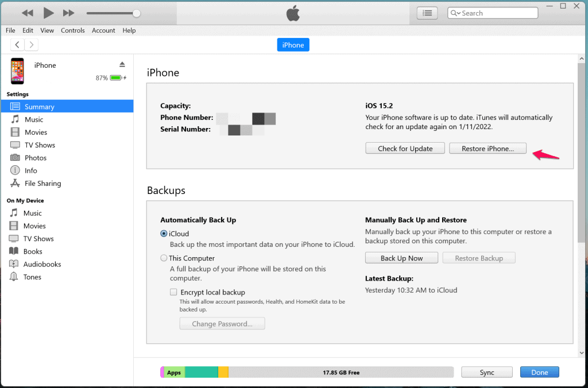Open the Controls menu
588x388 pixels.
pos(73,30)
